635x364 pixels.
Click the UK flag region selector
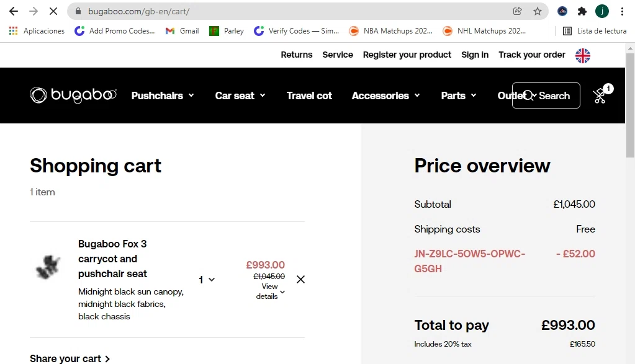tap(583, 55)
